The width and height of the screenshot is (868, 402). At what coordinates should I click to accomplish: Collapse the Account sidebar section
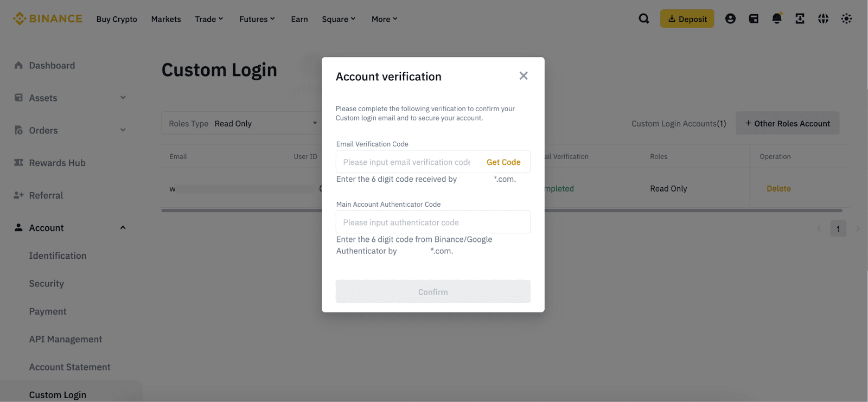pyautogui.click(x=123, y=228)
